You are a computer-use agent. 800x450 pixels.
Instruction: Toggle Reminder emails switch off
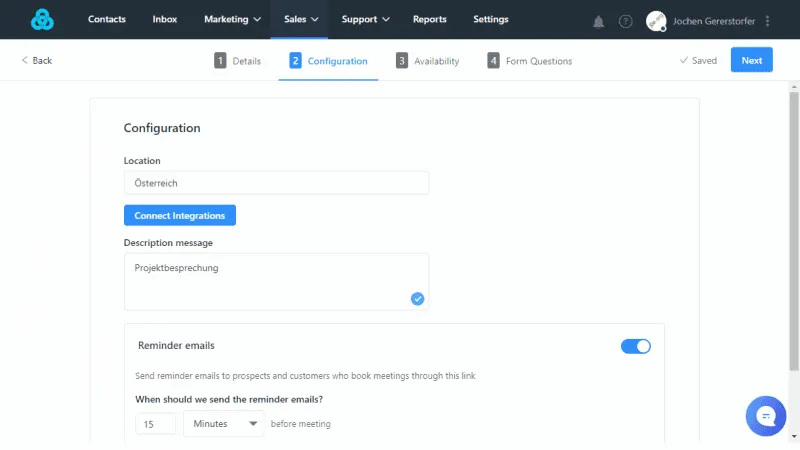point(635,346)
